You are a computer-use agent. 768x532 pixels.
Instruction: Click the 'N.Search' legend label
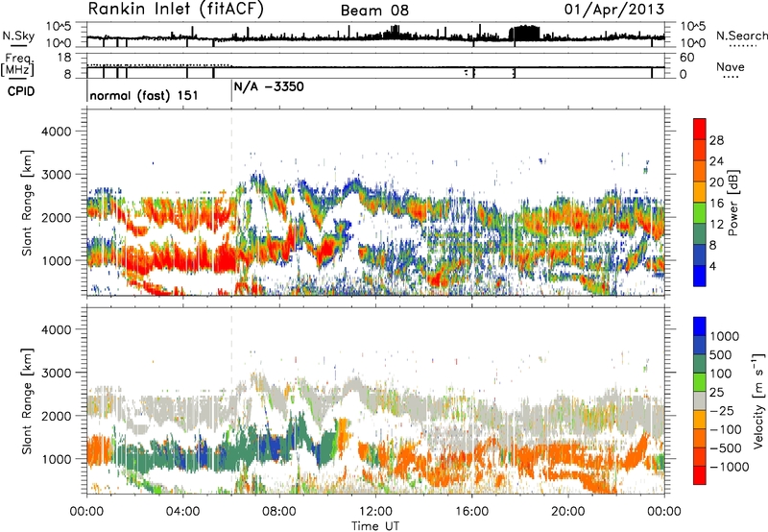[741, 36]
